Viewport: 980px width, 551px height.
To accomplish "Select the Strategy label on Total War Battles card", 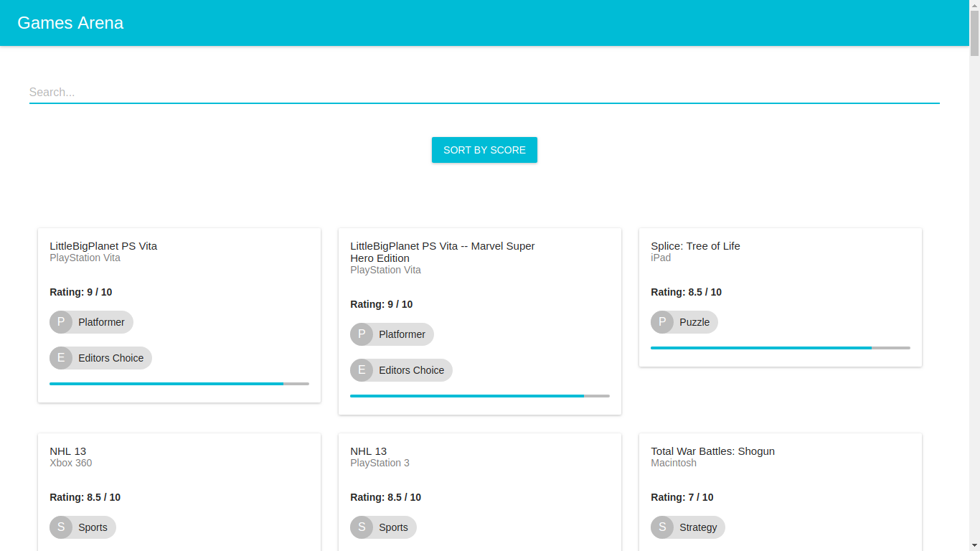I will tap(698, 527).
